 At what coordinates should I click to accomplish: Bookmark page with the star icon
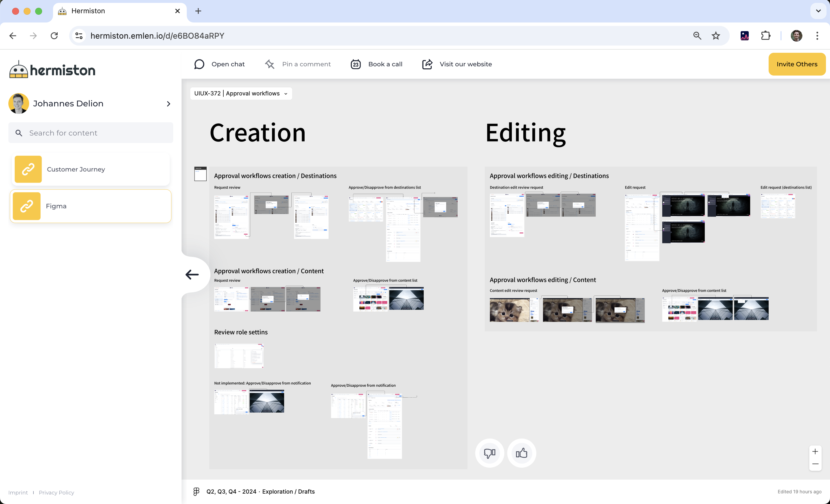716,36
